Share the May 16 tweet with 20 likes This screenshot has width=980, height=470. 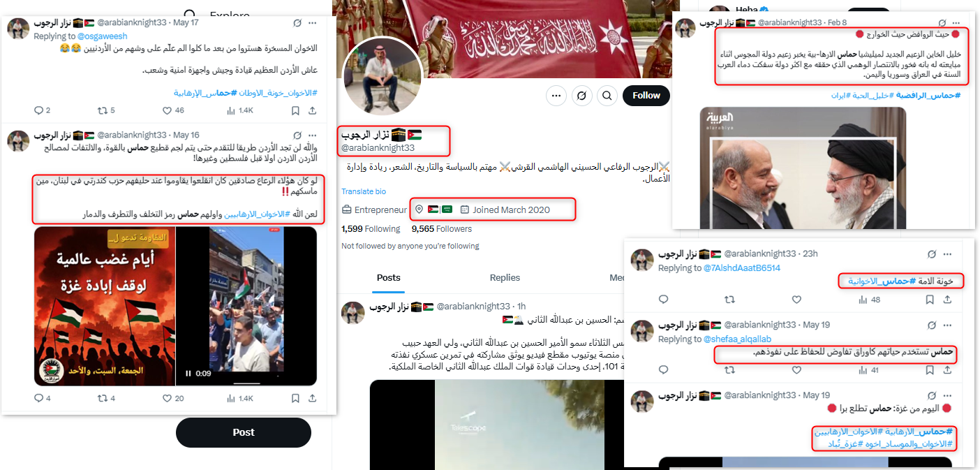(312, 398)
